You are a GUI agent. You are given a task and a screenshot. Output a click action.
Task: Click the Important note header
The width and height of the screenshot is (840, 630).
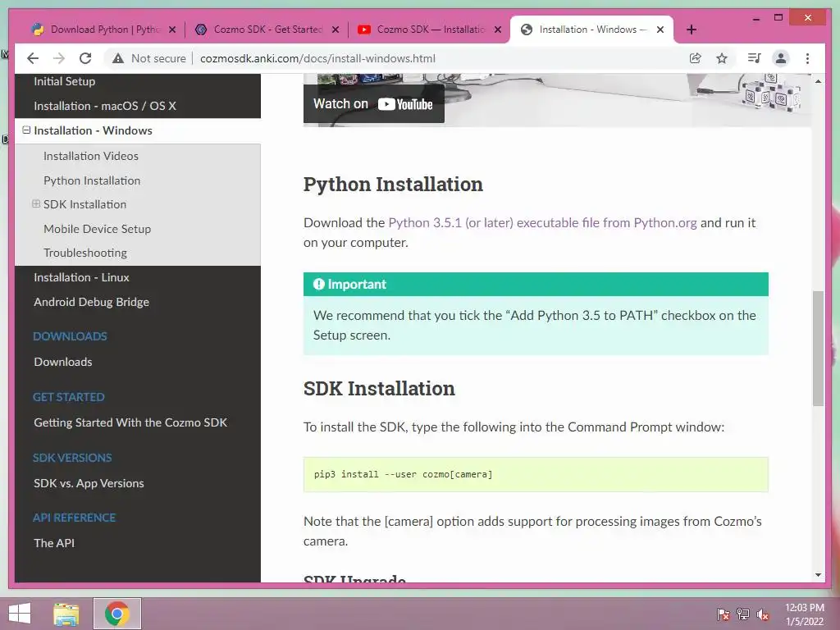pos(536,285)
